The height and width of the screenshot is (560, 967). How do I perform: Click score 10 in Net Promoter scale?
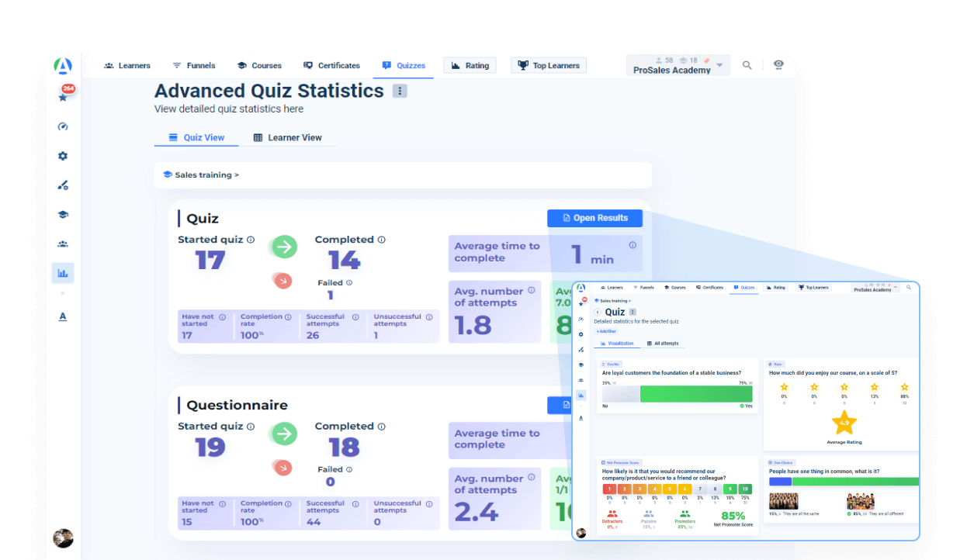pos(745,489)
